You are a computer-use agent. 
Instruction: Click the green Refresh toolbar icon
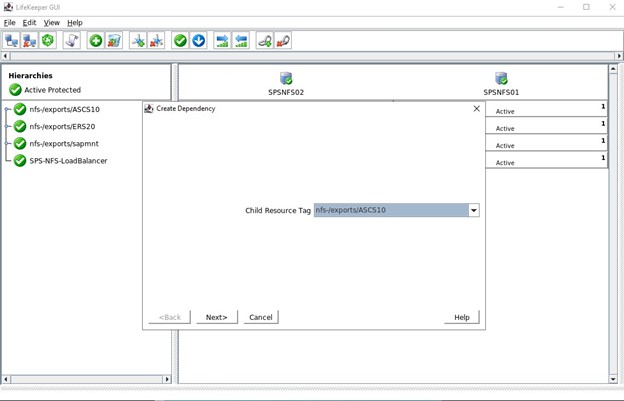click(48, 41)
